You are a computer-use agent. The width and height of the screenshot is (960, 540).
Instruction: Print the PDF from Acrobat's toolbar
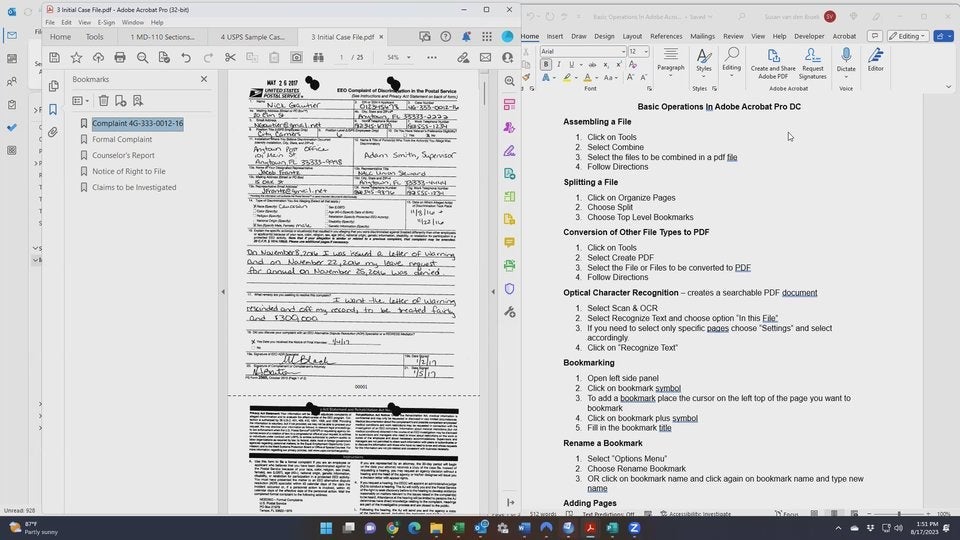click(120, 58)
